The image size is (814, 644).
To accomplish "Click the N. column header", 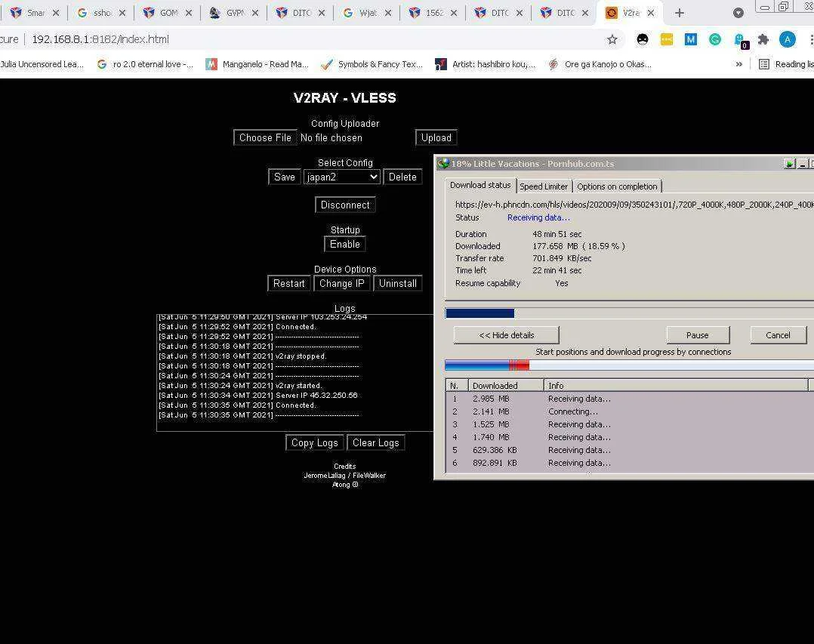I will pos(458,386).
